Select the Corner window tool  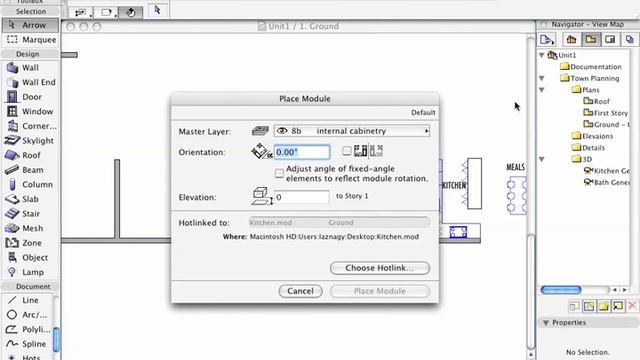coord(30,126)
